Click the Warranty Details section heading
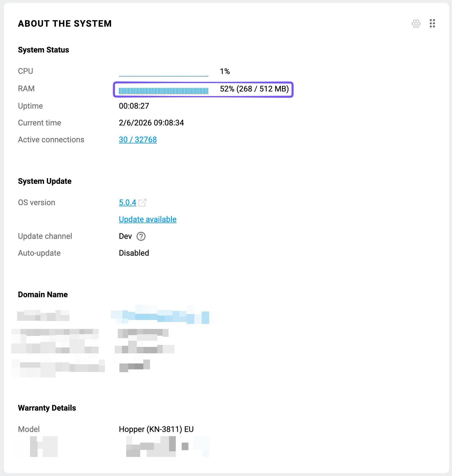Screen dimensions: 452x476 [x=47, y=408]
